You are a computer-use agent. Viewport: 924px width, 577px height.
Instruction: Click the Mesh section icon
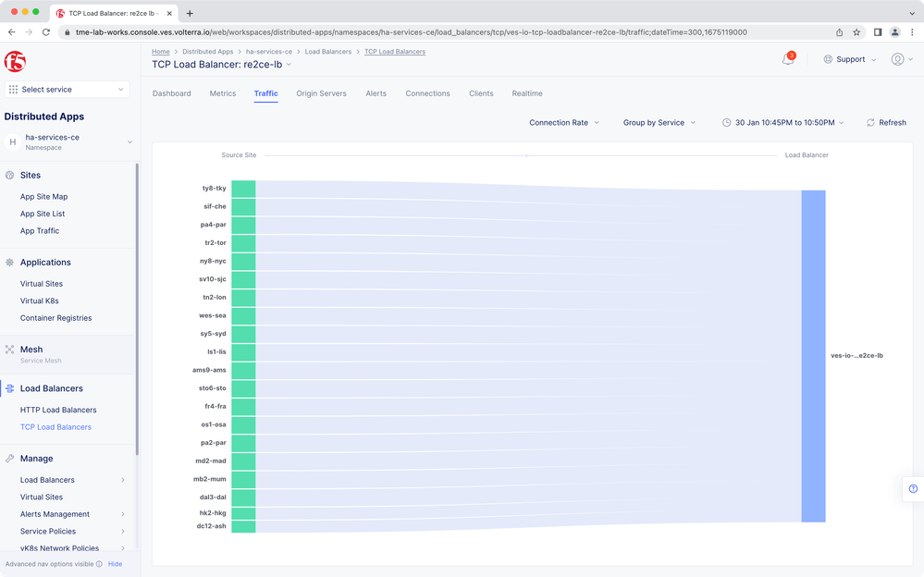tap(10, 350)
